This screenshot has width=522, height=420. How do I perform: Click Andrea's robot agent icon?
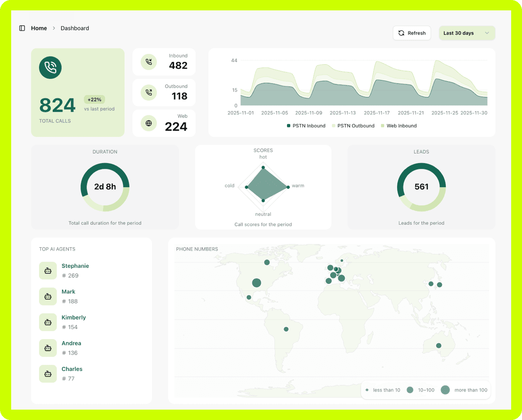click(x=48, y=348)
